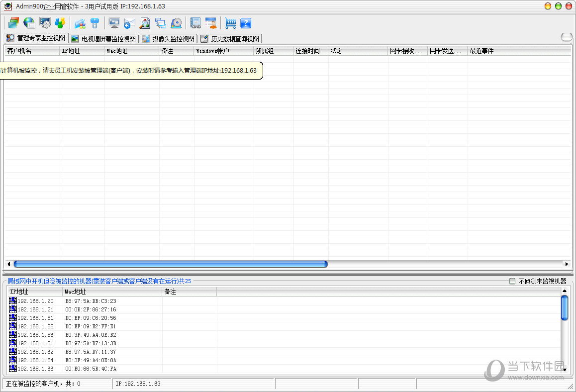Sort lower list by Mac地址 header

(112, 292)
